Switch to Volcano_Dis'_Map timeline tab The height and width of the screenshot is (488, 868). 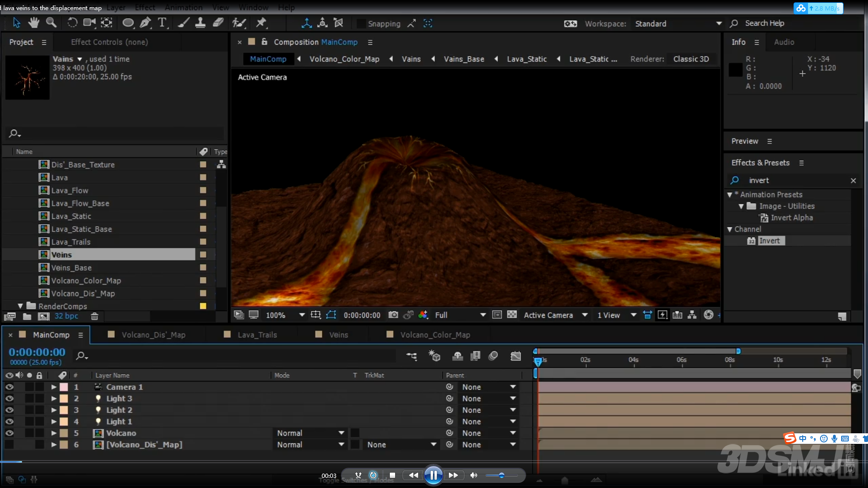click(x=153, y=335)
